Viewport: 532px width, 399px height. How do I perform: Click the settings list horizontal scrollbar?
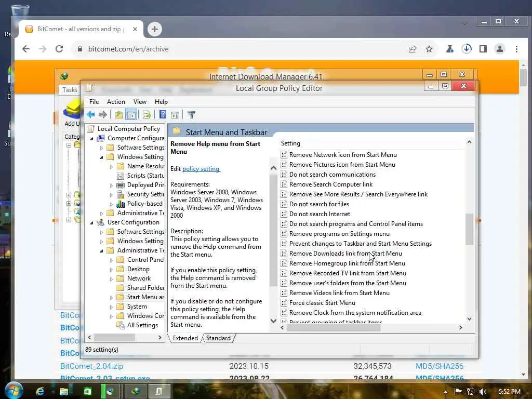pos(334,328)
